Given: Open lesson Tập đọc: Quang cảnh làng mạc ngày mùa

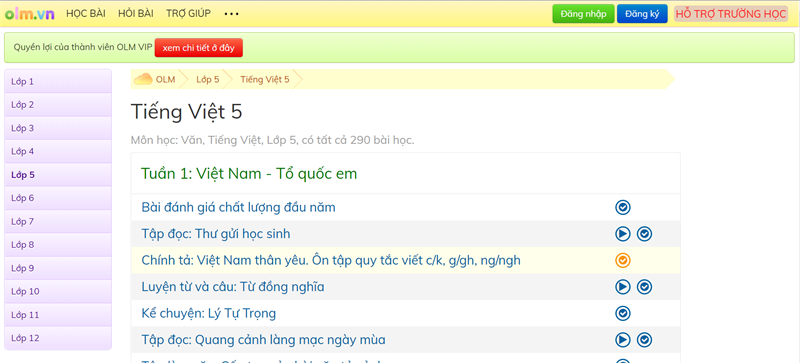Looking at the screenshot, I should pyautogui.click(x=263, y=340).
